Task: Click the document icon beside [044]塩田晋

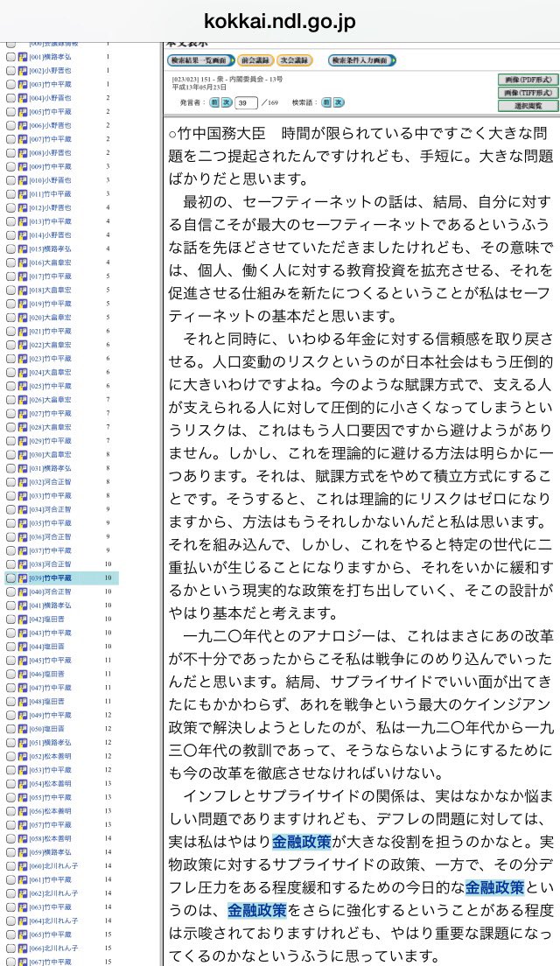Action: pos(23,647)
